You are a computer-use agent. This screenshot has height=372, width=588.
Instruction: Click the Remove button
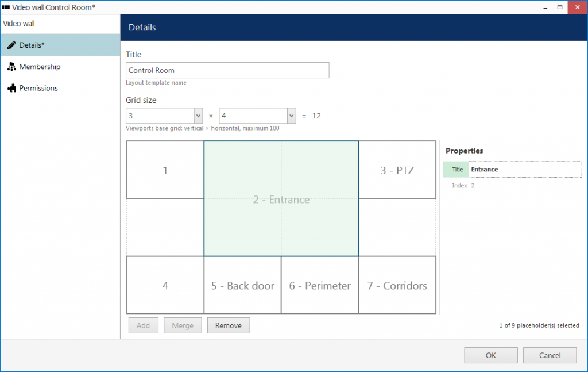(x=229, y=325)
